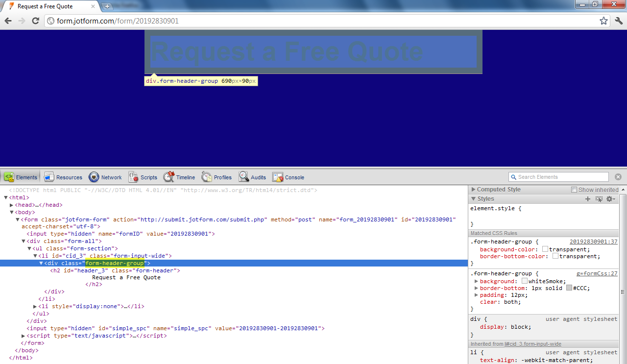Toggle element state icon in Styles header
627x364 pixels.
click(599, 199)
